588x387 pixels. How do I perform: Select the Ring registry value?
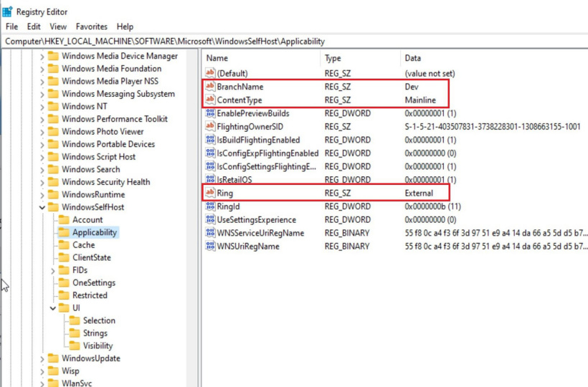pos(225,193)
